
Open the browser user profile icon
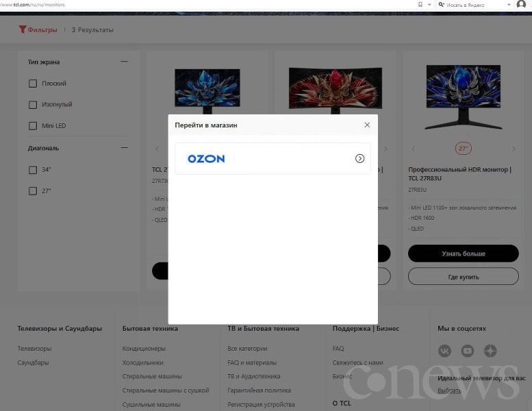point(522,4)
